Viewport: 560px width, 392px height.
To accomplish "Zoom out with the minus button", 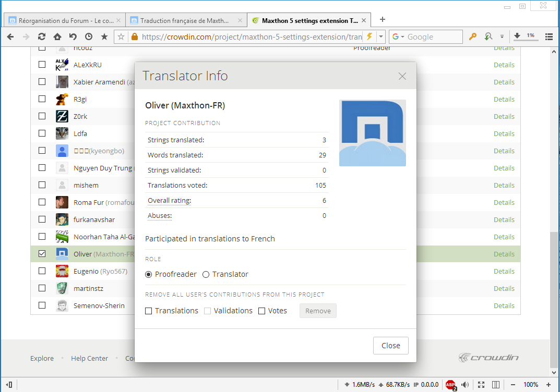I will (513, 385).
